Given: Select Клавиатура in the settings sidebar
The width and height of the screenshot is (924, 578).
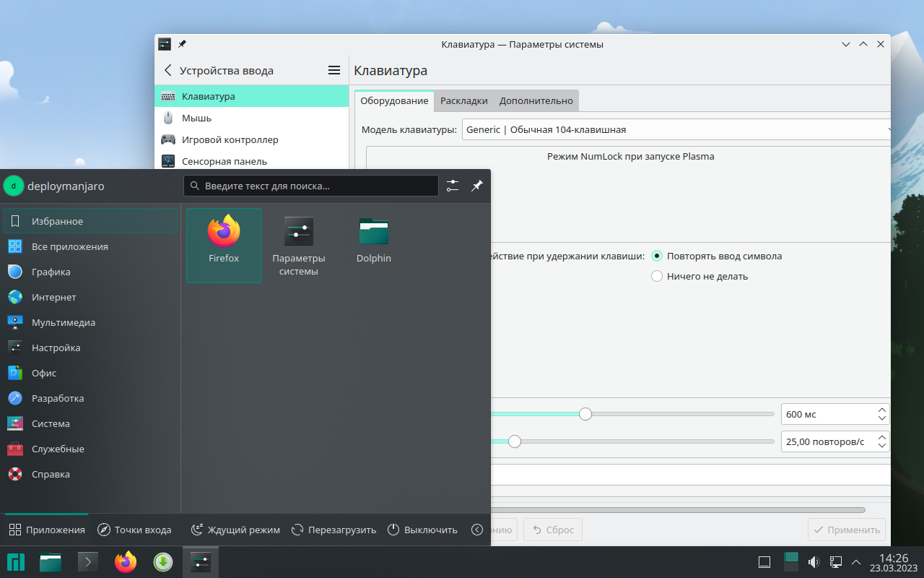Looking at the screenshot, I should click(252, 96).
